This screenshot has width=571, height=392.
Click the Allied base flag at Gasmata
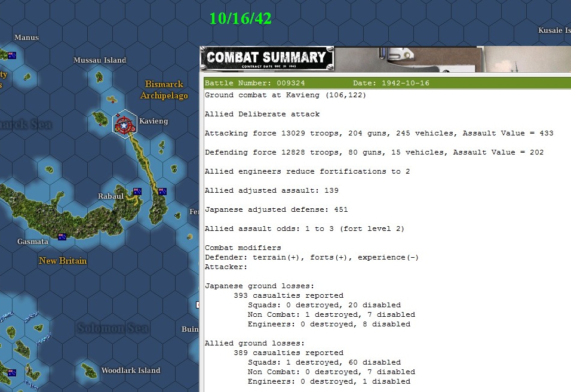pyautogui.click(x=62, y=237)
